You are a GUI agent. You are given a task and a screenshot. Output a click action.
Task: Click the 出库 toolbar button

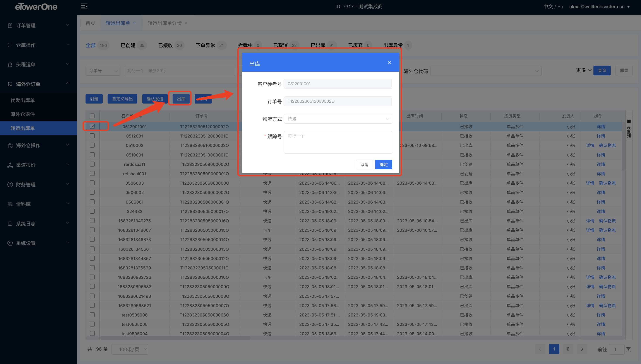tap(181, 99)
